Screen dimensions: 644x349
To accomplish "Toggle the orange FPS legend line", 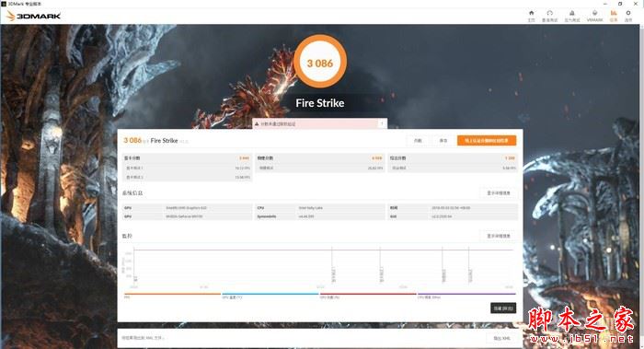I will point(172,294).
